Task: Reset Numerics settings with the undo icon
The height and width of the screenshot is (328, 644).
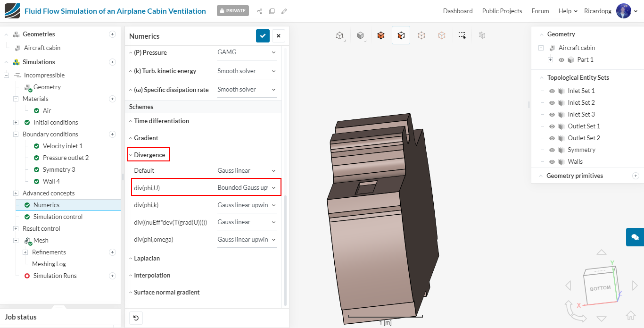Action: coord(136,318)
